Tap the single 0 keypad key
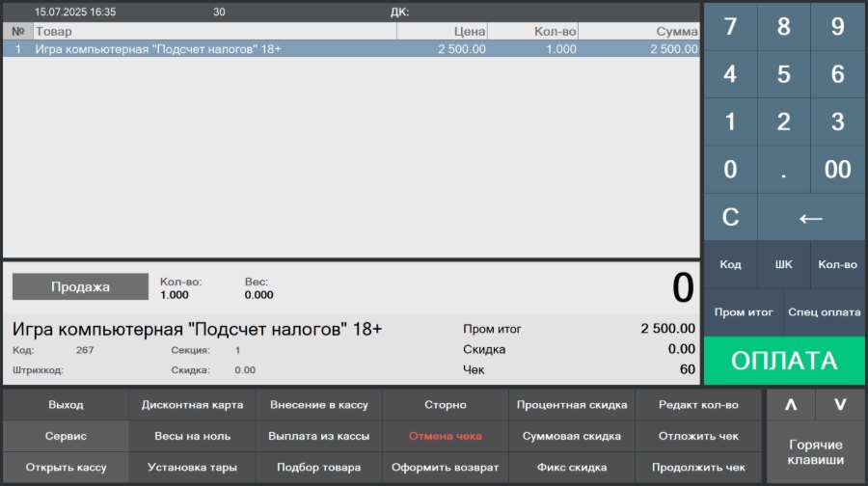The width and height of the screenshot is (868, 486). (730, 170)
